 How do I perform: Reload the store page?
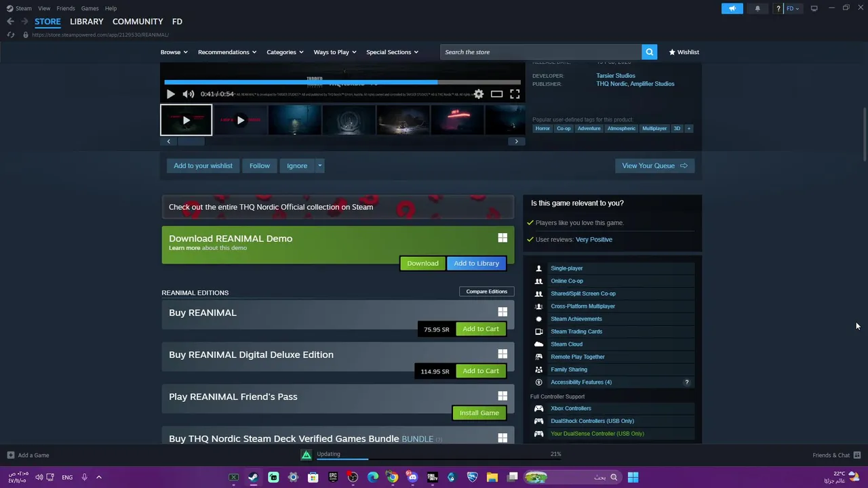click(10, 35)
